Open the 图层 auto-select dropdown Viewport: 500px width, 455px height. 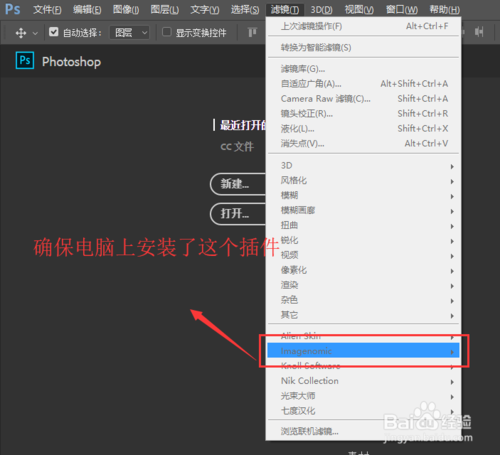coord(129,33)
